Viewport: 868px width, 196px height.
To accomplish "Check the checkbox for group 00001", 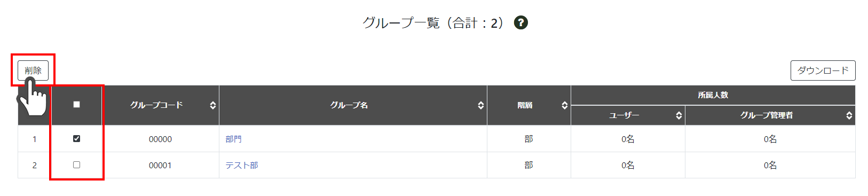I will point(76,164).
